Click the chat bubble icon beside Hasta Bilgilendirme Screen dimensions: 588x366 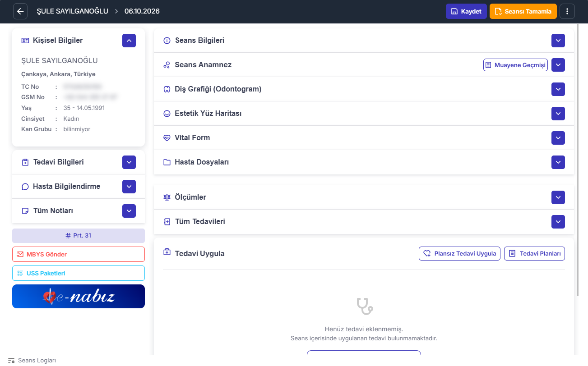[x=25, y=187]
